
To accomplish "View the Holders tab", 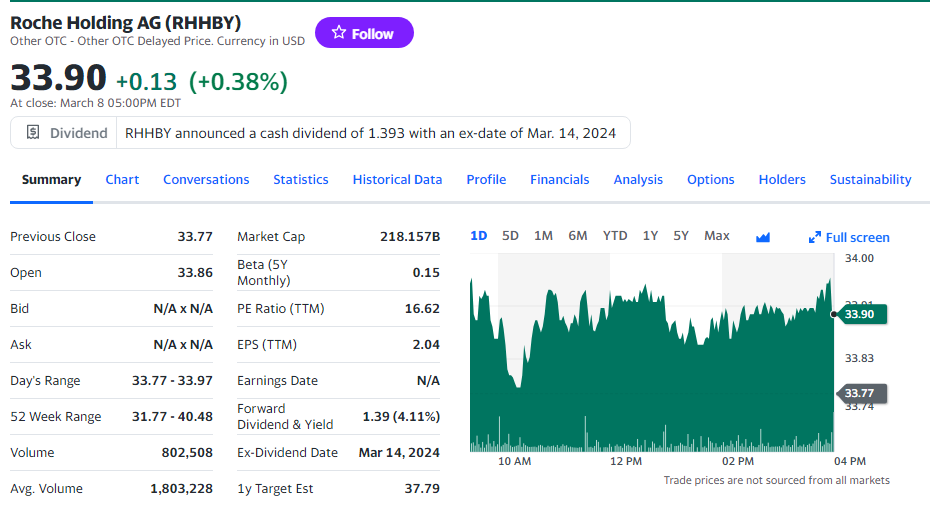I will point(782,180).
